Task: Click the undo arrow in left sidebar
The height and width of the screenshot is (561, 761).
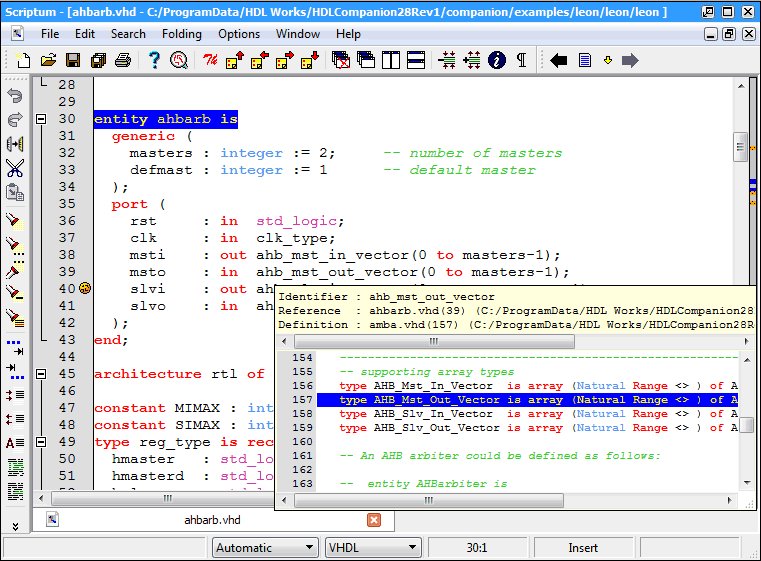Action: (15, 96)
